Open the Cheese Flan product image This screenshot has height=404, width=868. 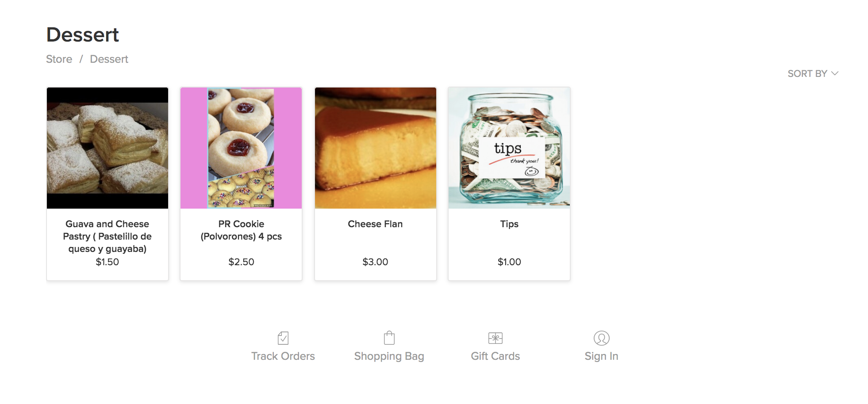pyautogui.click(x=376, y=148)
